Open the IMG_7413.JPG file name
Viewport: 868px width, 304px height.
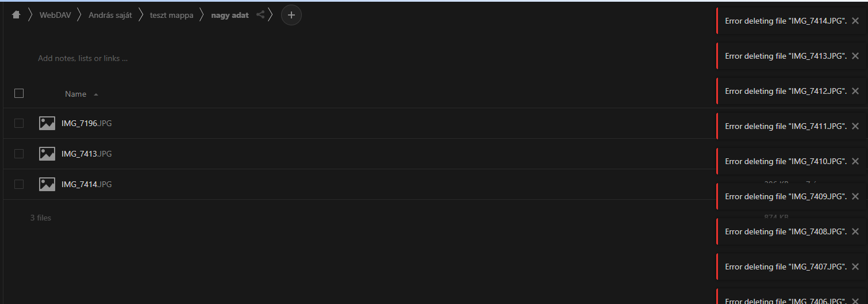coord(87,154)
